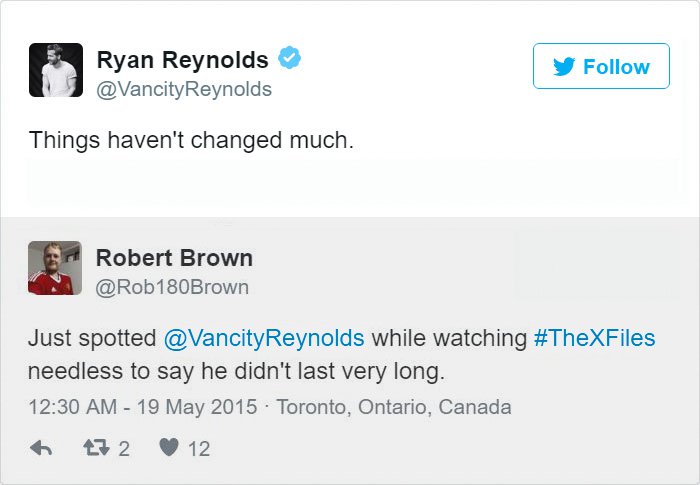This screenshot has height=485, width=700.
Task: Click the Twitter bird icon on Follow
Action: [x=563, y=67]
